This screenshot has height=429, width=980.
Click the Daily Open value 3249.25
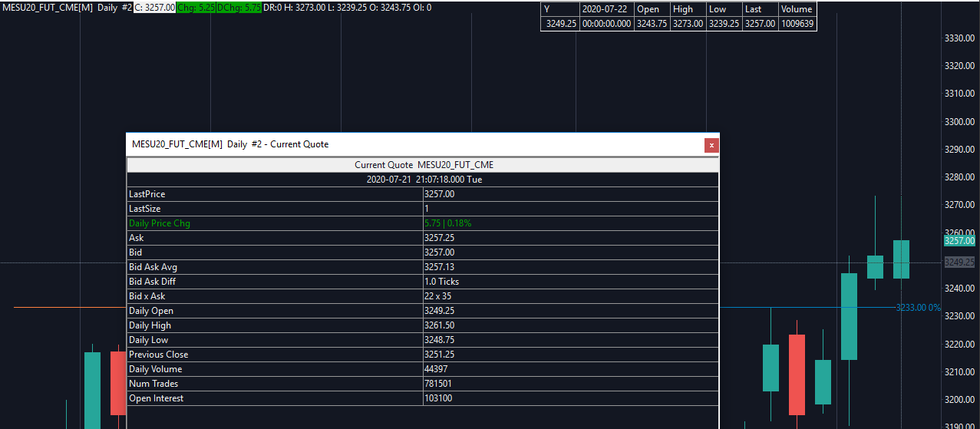tap(570, 311)
